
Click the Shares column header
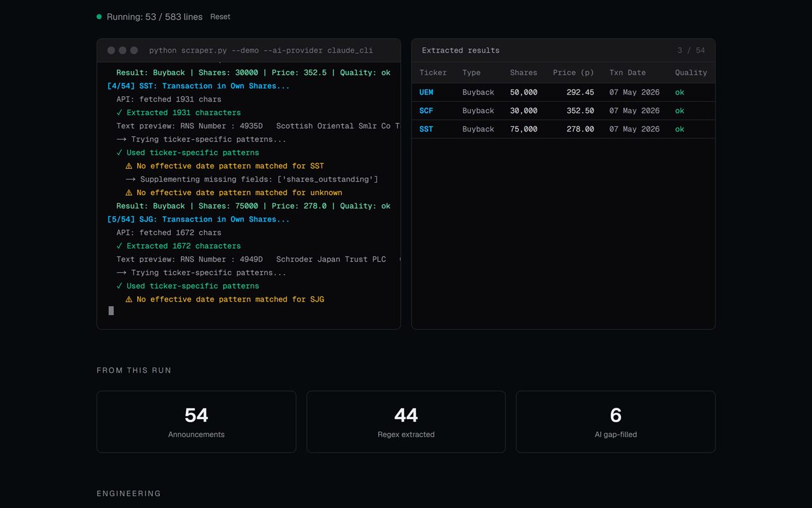(523, 72)
